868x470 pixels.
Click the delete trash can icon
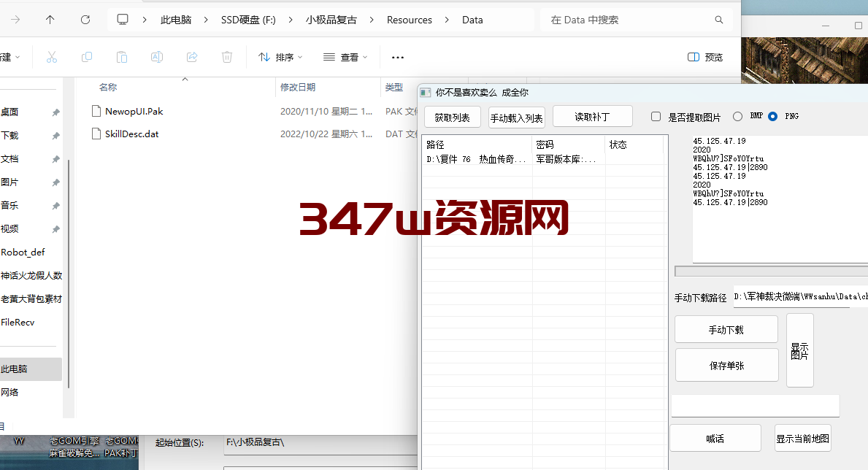(227, 57)
